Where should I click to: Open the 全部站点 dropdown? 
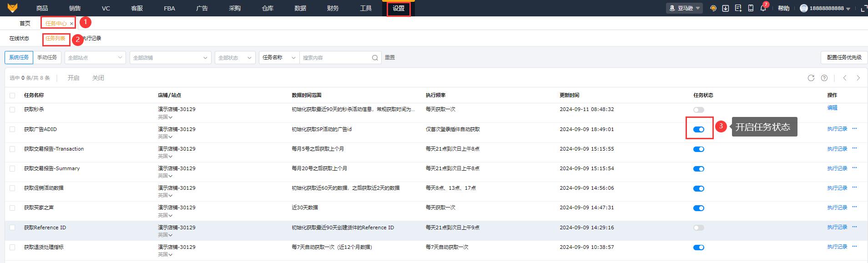(95, 58)
